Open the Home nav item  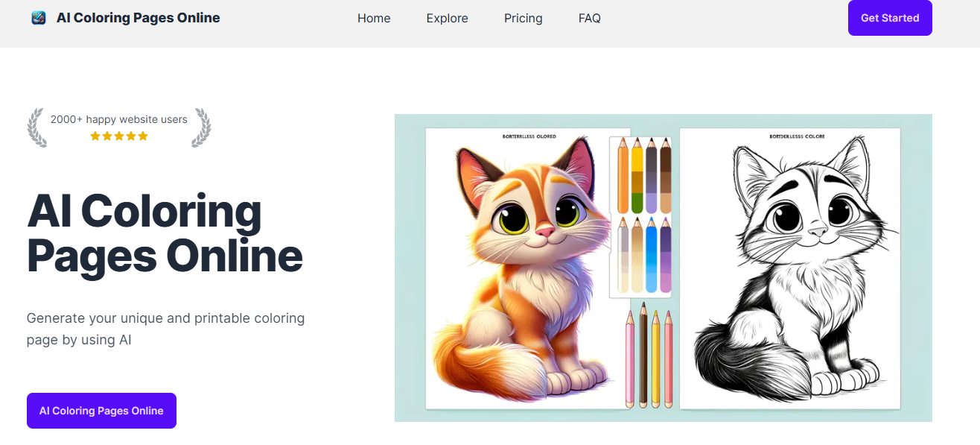coord(374,18)
